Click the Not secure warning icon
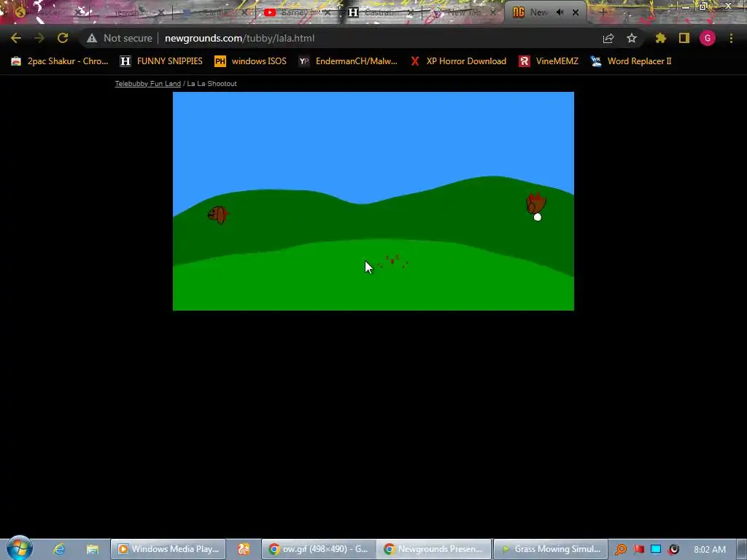This screenshot has width=747, height=560. (92, 38)
